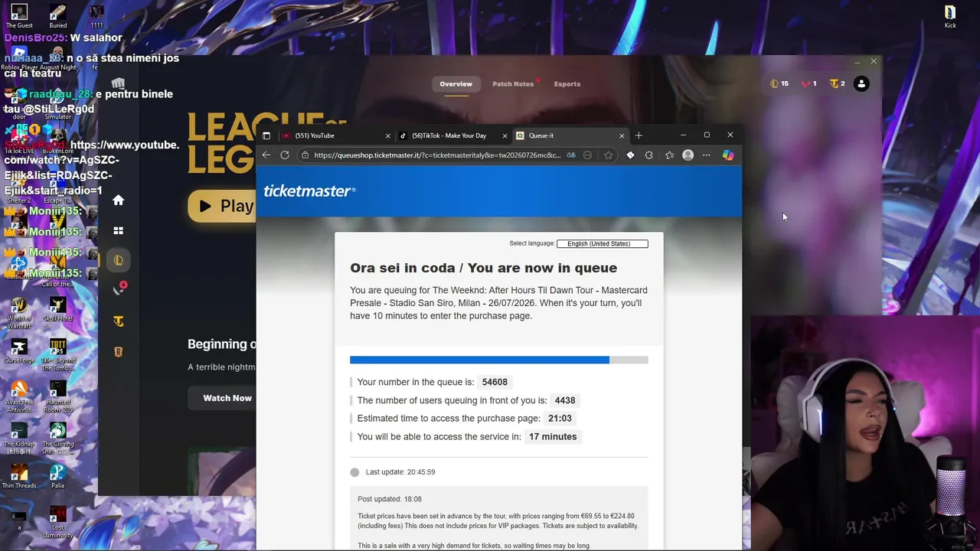The width and height of the screenshot is (980, 551).
Task: Select estimated time 21:03
Action: click(560, 419)
